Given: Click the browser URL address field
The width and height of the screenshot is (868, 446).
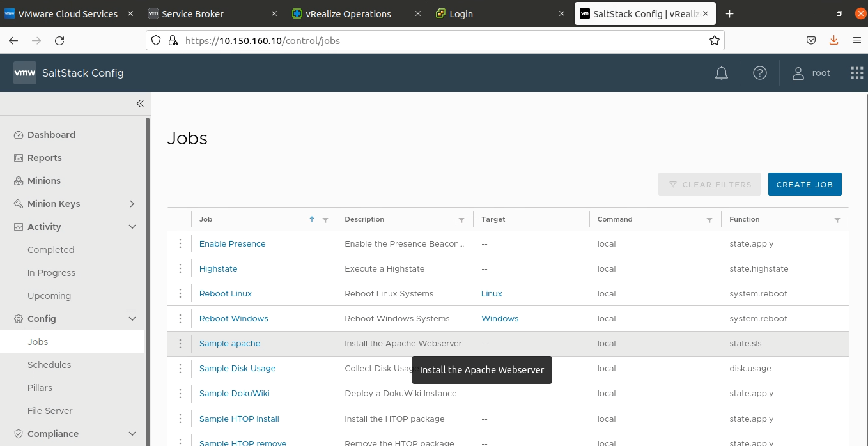Looking at the screenshot, I should click(438, 41).
